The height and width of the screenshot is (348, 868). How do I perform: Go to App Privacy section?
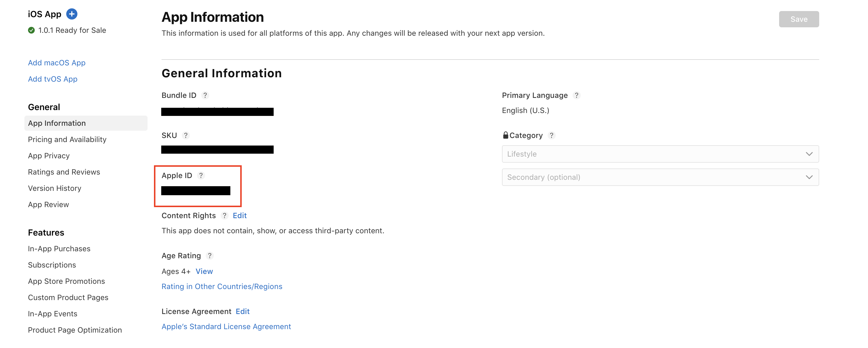49,156
